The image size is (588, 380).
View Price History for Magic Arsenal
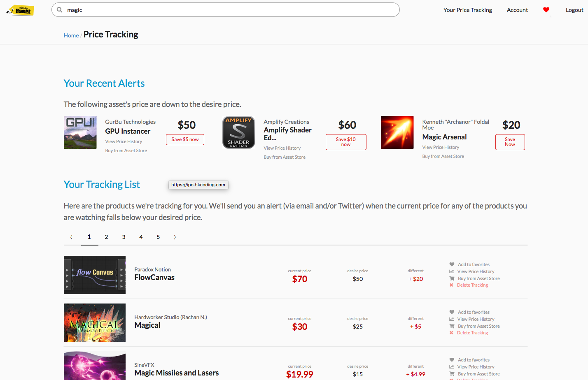[x=441, y=147]
